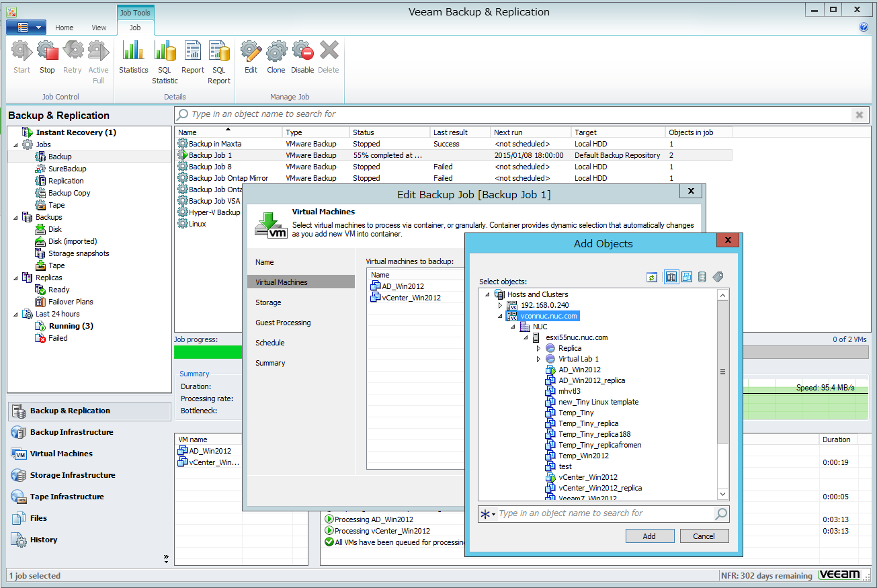Select mhvtl3 virtual machine

[569, 391]
